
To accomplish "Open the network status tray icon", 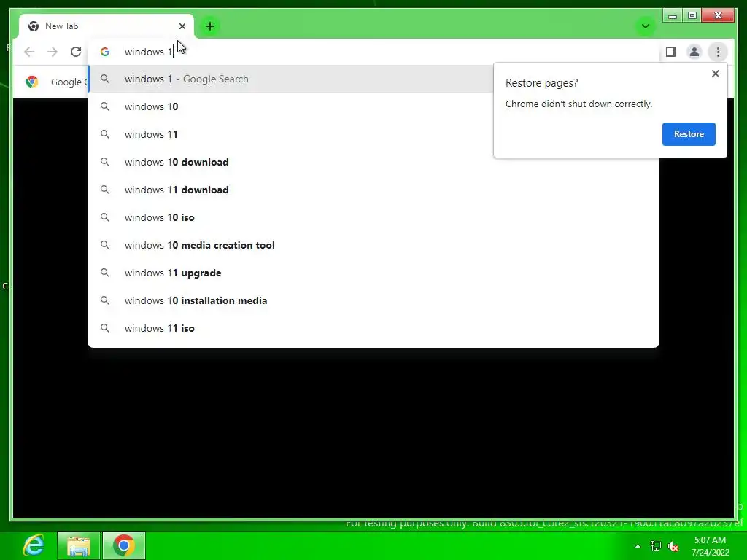I will click(656, 546).
